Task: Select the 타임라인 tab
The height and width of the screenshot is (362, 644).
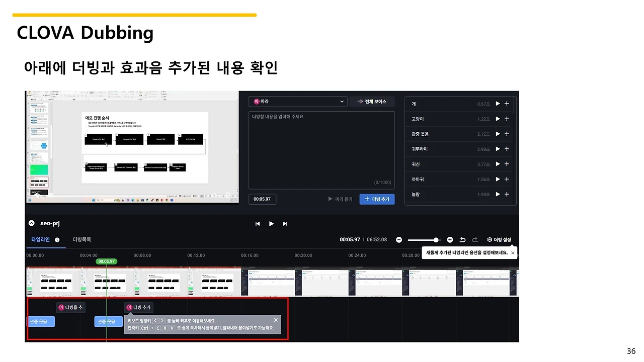Action: coord(42,240)
